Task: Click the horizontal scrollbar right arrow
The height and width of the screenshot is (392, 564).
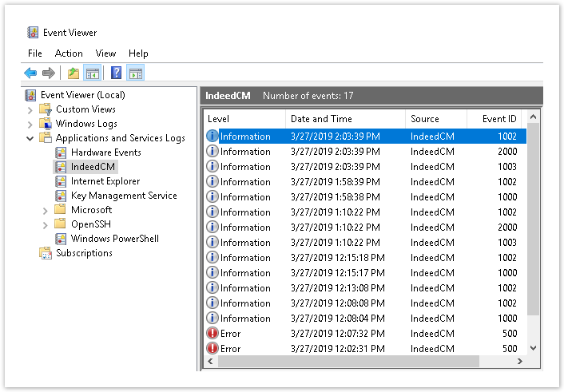Action: pos(521,362)
